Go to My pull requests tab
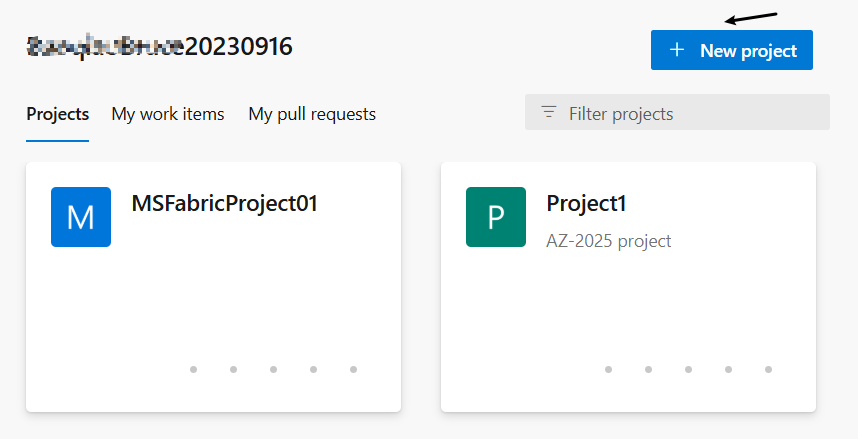Viewport: 858px width, 439px height. pyautogui.click(x=312, y=114)
